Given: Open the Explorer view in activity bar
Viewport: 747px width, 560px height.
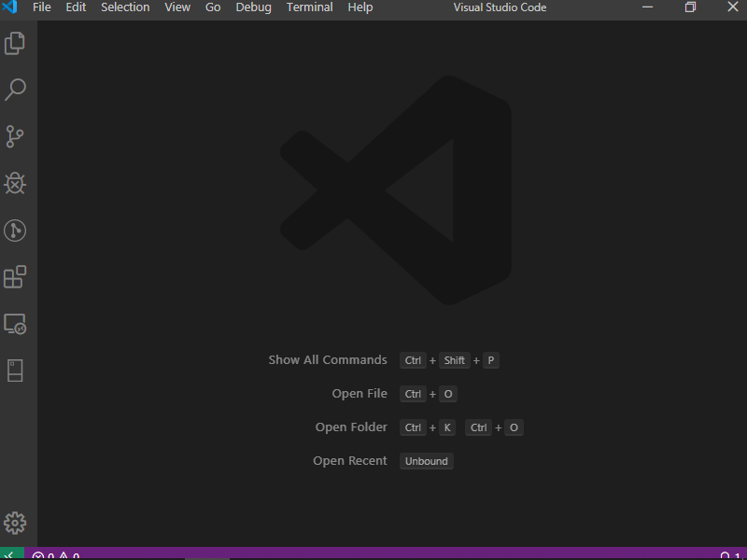Looking at the screenshot, I should 15,43.
